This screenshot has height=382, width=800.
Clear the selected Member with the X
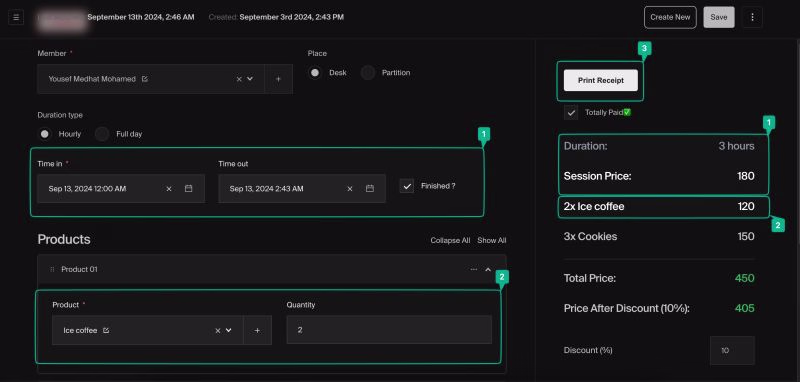coord(239,79)
